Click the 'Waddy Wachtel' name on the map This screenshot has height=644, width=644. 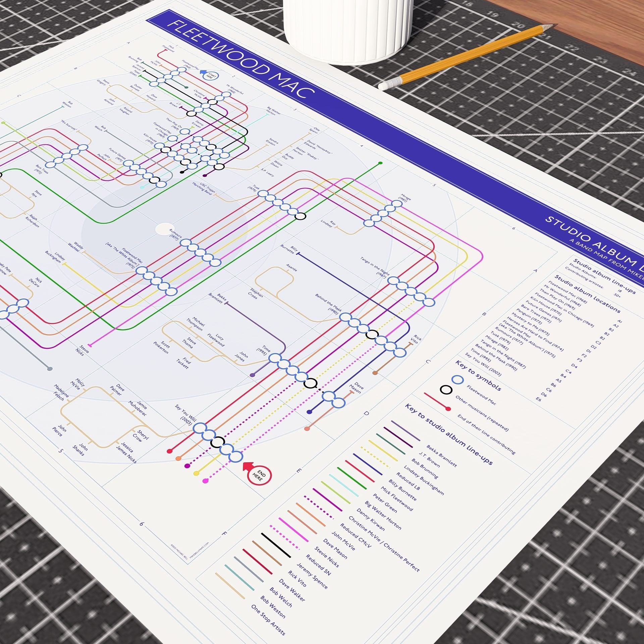tap(76, 246)
